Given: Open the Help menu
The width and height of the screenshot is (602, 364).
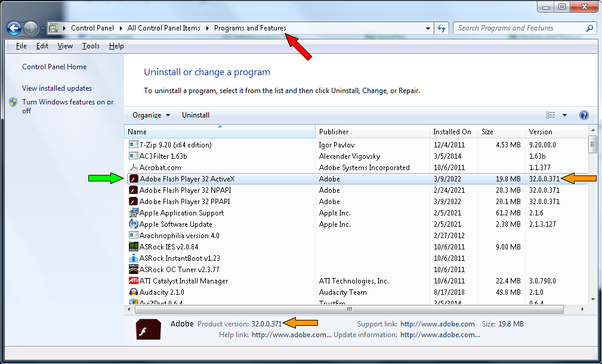Looking at the screenshot, I should (x=116, y=46).
